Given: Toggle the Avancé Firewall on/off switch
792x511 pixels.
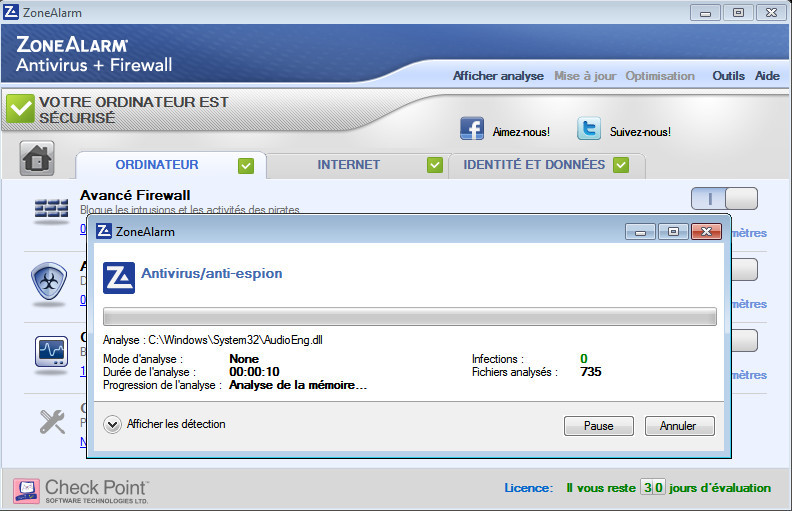Looking at the screenshot, I should [724, 198].
